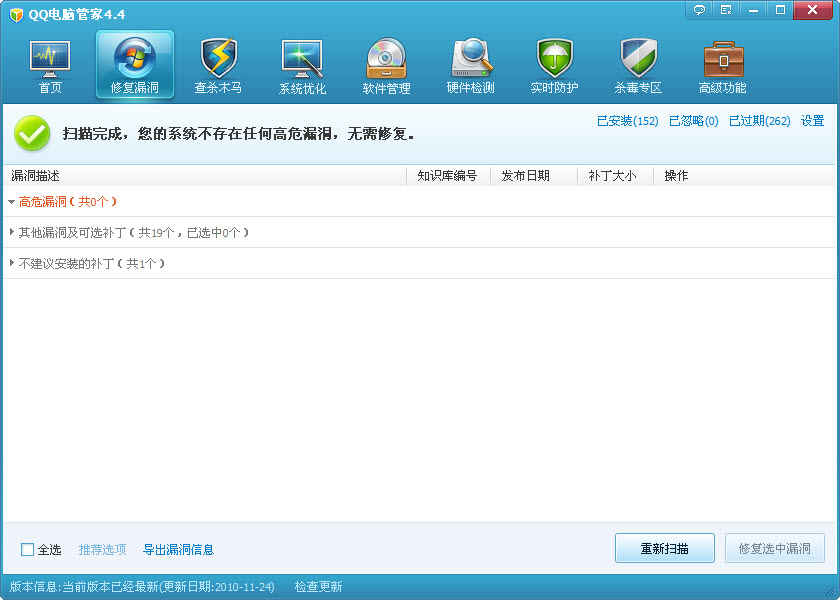The image size is (840, 600).
Task: Open the 已安装(152) installed patches link
Action: pos(627,121)
